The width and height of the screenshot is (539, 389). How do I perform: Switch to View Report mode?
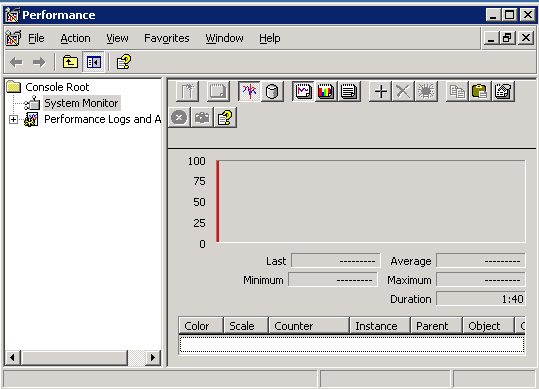[x=349, y=91]
